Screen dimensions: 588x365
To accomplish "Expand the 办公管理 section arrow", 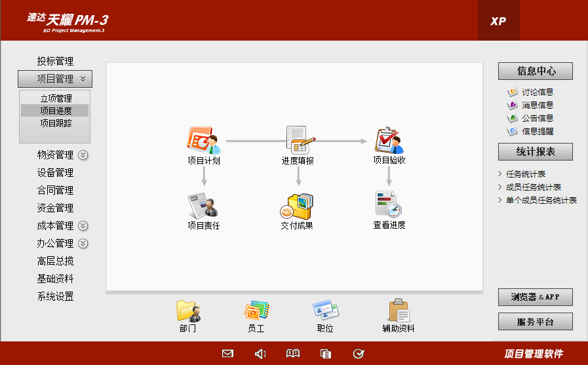I will 83,243.
